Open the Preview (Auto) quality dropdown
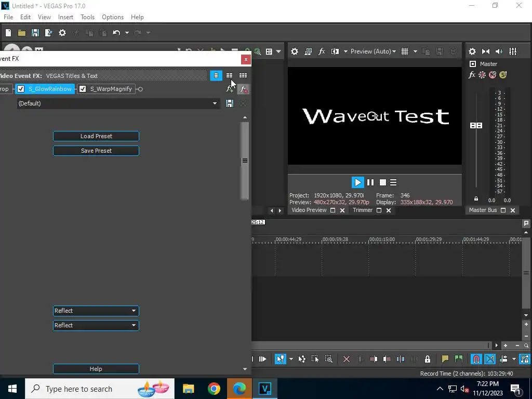 pyautogui.click(x=373, y=51)
